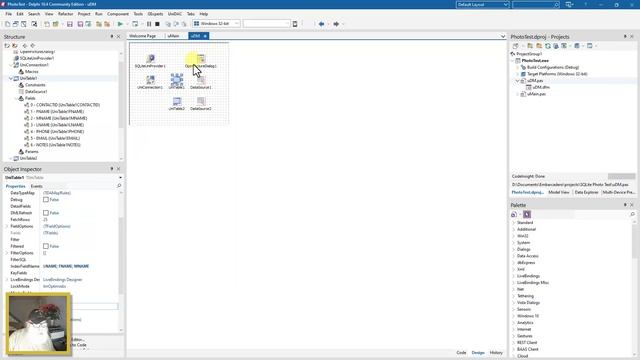Close the uDM editor tab
Viewport: 640px width, 360px height.
[205, 36]
